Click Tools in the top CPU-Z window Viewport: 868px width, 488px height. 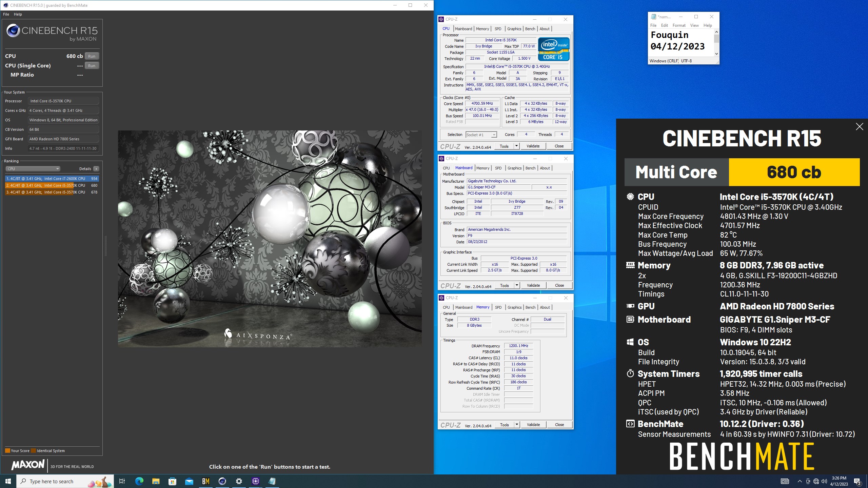504,146
